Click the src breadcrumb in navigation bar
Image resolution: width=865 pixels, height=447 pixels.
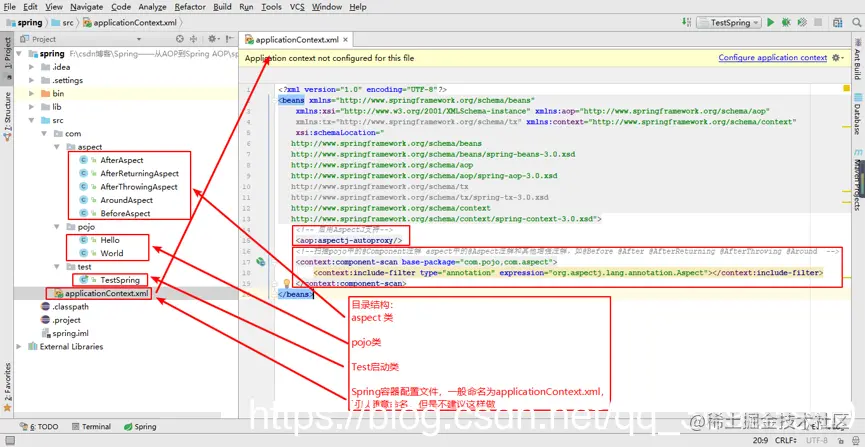click(61, 23)
